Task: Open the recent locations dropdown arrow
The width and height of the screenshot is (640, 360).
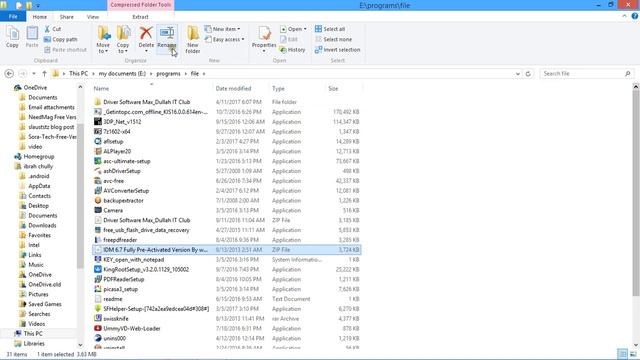Action: point(33,74)
